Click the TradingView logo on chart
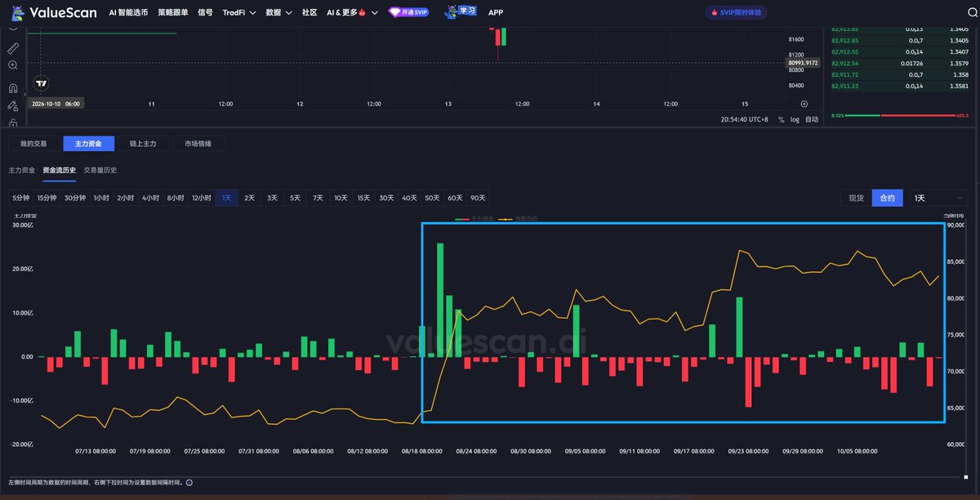The image size is (980, 500). point(41,83)
